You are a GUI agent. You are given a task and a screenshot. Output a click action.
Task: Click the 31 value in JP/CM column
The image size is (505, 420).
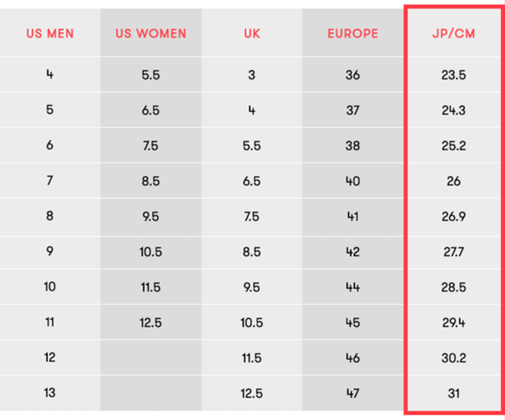[454, 393]
